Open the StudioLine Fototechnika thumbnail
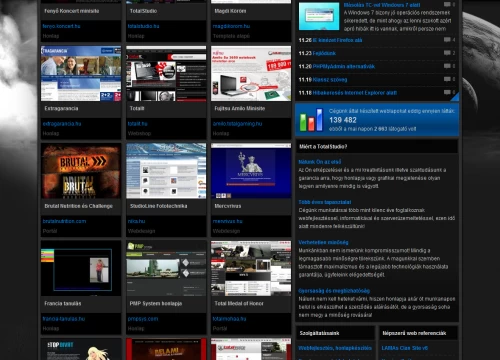Image resolution: width=500 pixels, height=360 pixels. [166, 171]
